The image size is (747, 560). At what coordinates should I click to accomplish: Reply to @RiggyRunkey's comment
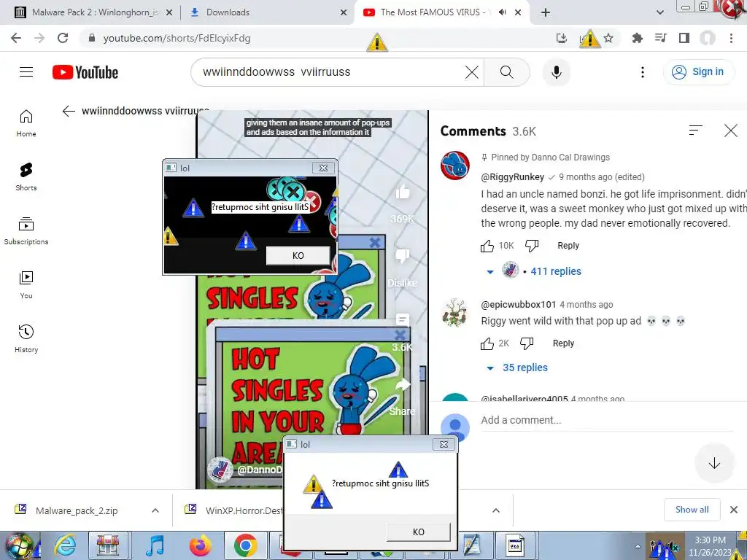tap(568, 246)
